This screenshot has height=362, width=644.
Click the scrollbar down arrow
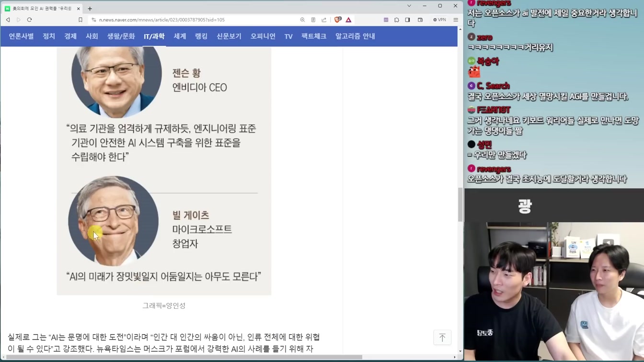461,352
